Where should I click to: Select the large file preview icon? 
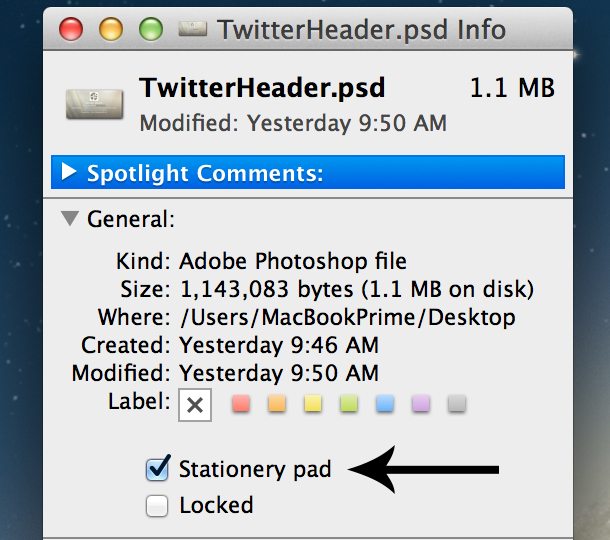tap(95, 104)
